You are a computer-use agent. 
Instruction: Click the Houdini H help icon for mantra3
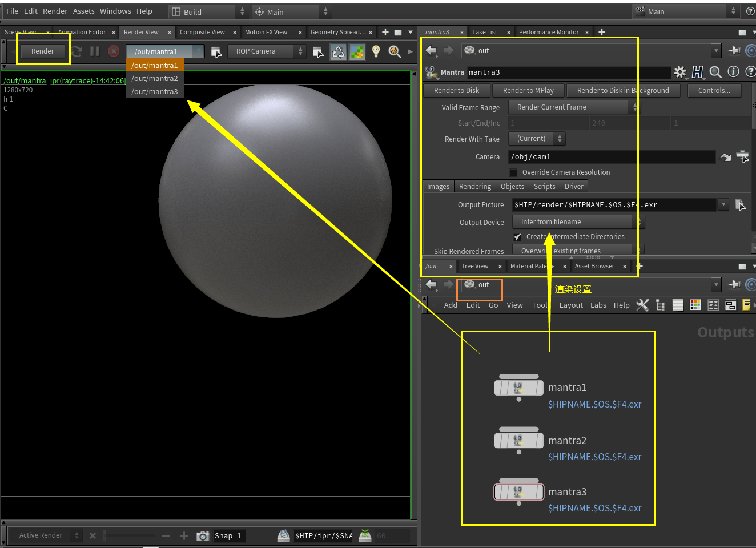697,72
